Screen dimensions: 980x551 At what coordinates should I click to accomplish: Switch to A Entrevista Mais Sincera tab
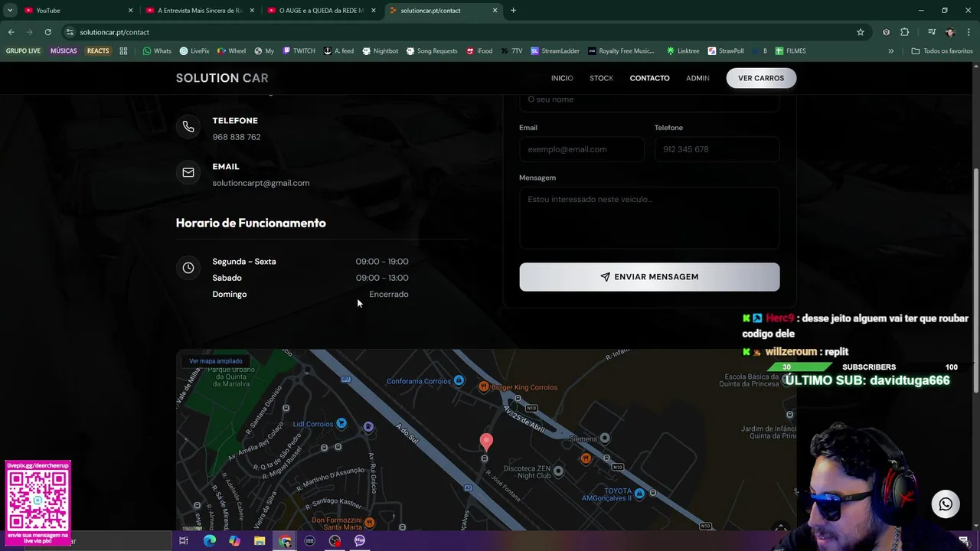201,11
